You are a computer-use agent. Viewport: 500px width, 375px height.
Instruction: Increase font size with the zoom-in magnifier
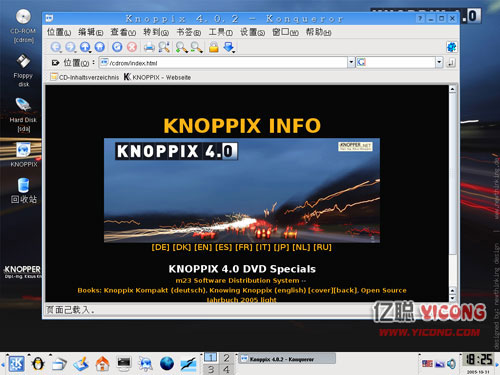tap(182, 47)
